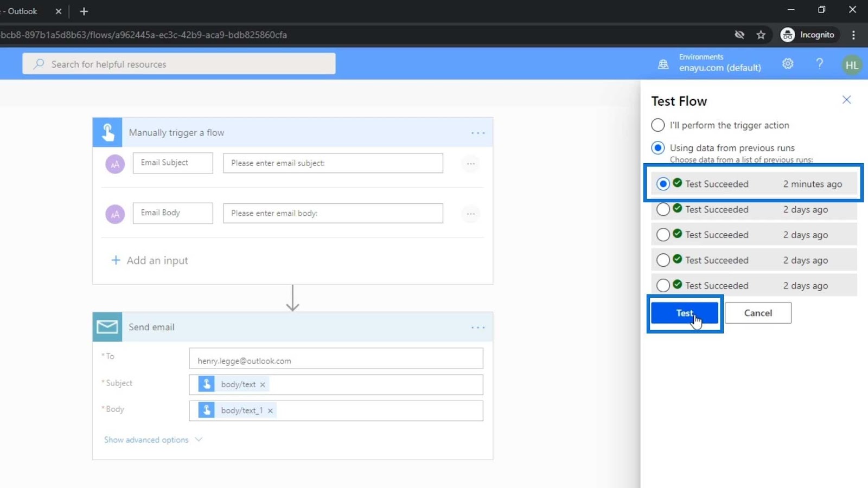Close the Outlook browser tab
This screenshot has width=868, height=488.
[x=59, y=11]
